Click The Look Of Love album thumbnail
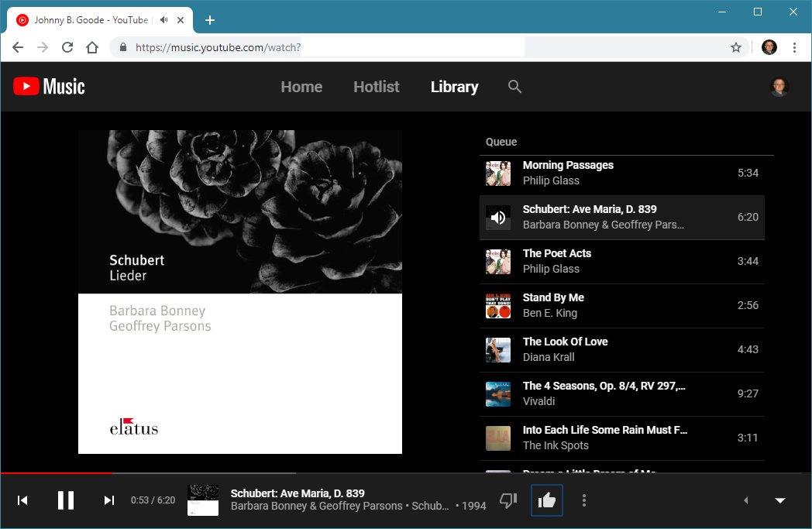 (x=498, y=349)
